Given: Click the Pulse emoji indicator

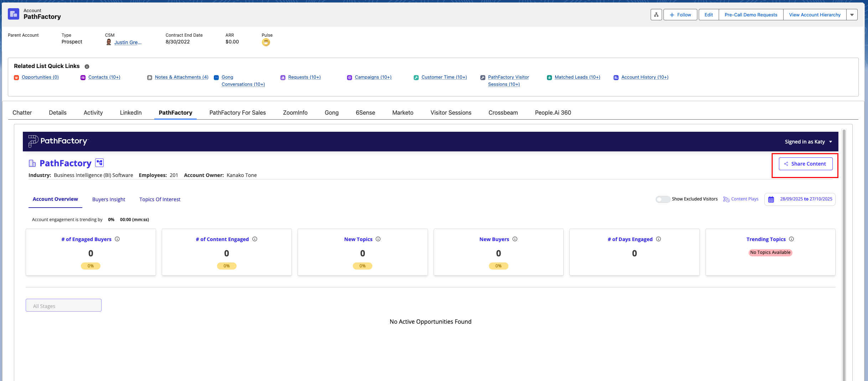Looking at the screenshot, I should click(x=266, y=42).
